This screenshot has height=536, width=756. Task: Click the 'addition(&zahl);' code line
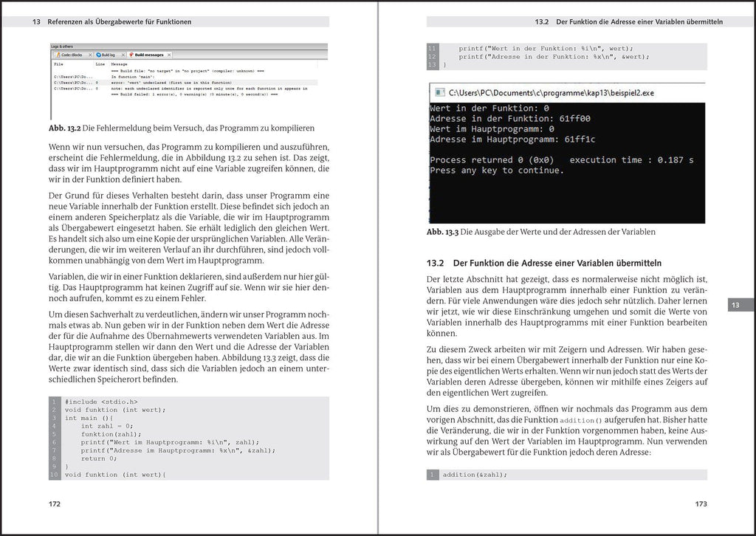[475, 475]
